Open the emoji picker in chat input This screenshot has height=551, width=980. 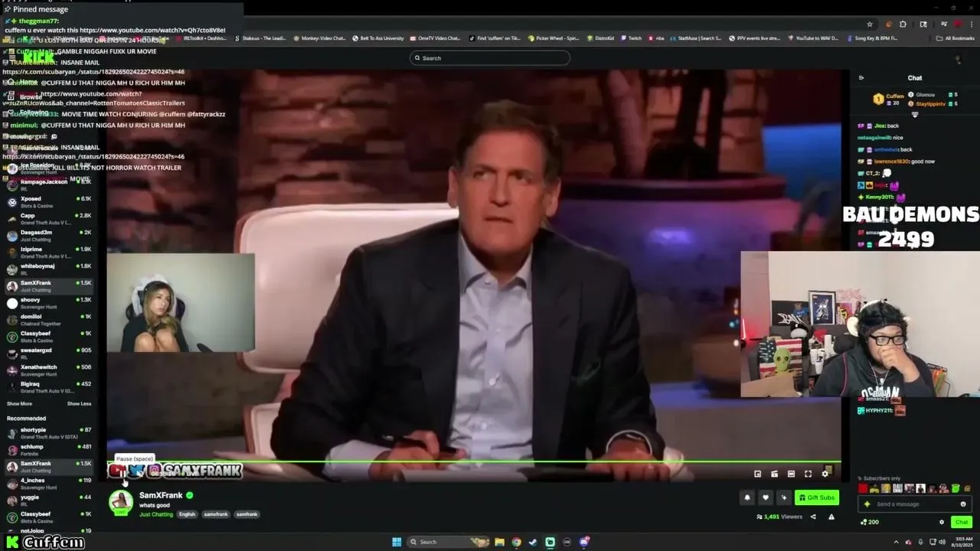pyautogui.click(x=963, y=504)
